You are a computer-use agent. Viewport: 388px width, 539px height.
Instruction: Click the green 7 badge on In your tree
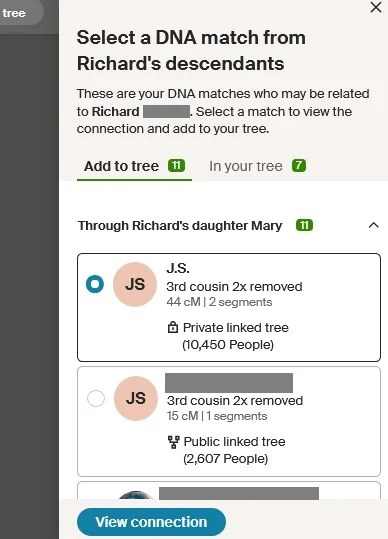pos(299,166)
